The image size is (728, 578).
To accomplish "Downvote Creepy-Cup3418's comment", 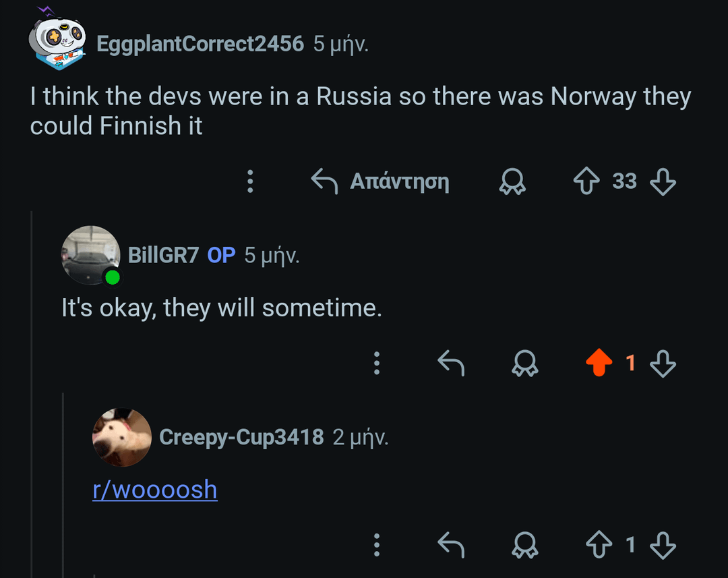I will (663, 544).
